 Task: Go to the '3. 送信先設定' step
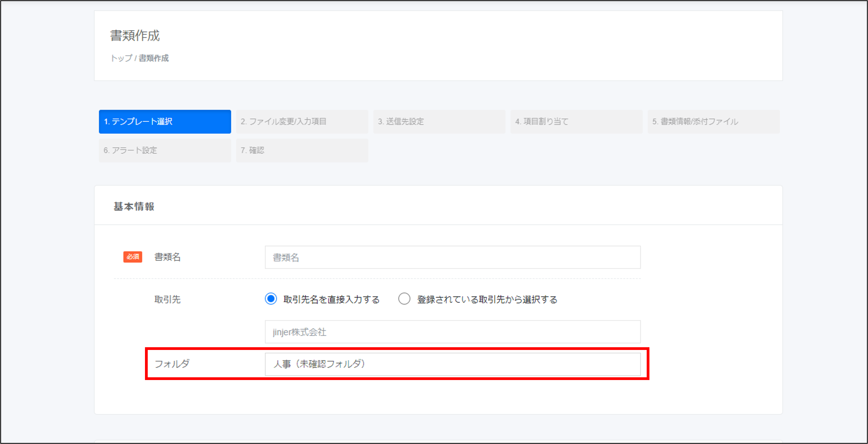pos(439,122)
